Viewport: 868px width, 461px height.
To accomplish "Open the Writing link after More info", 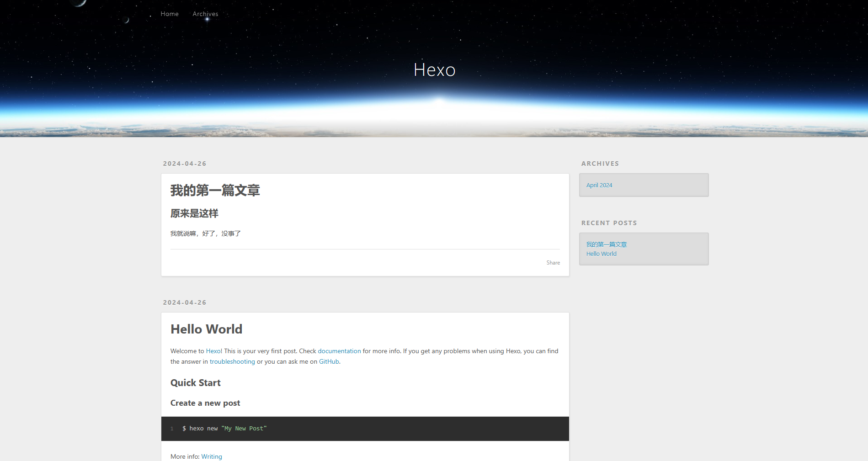I will pyautogui.click(x=212, y=456).
